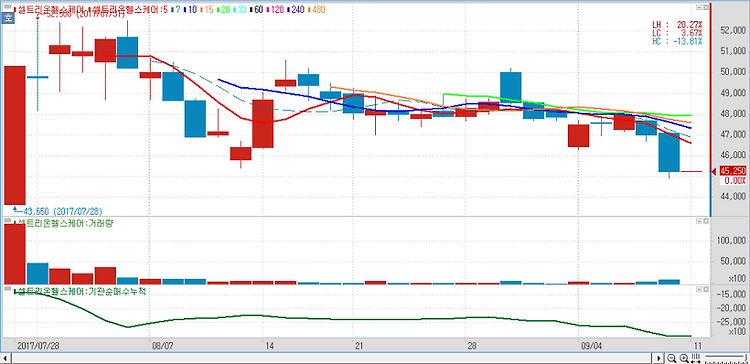This screenshot has height=364, width=750.
Task: Click the 52,000 price axis label
Action: [733, 31]
